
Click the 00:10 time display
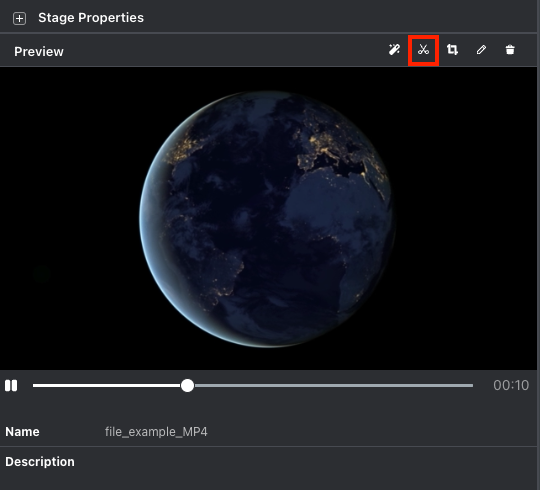pyautogui.click(x=511, y=385)
